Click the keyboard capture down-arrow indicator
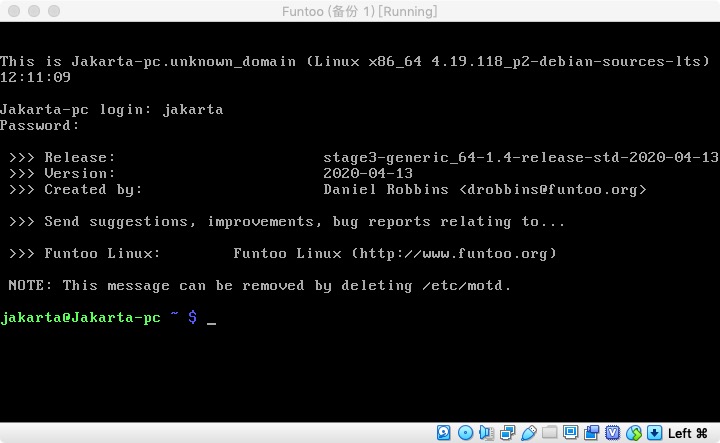This screenshot has height=443, width=720. point(654,432)
